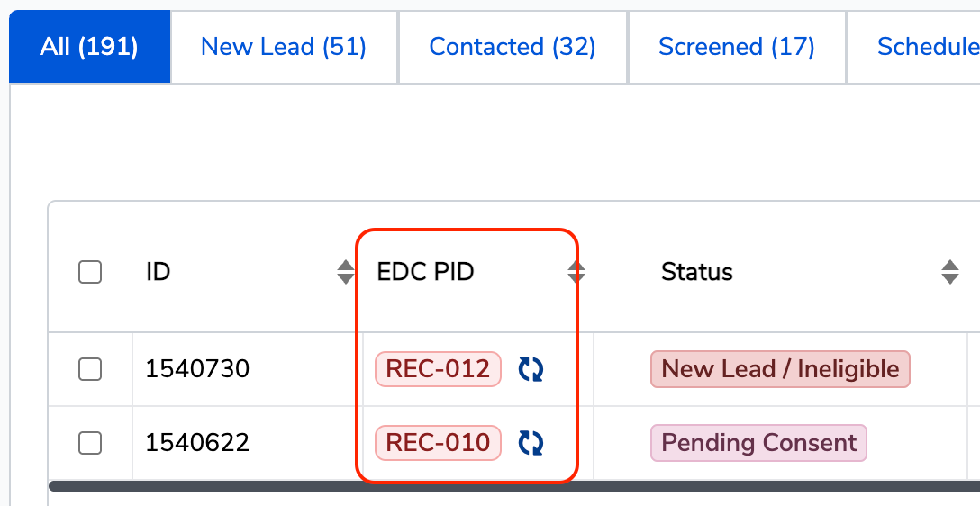Select the ID cell 1540730

click(197, 369)
